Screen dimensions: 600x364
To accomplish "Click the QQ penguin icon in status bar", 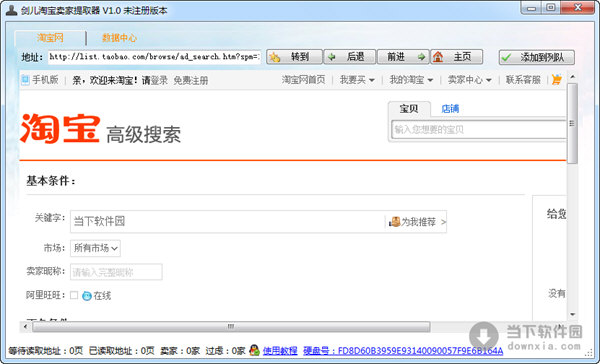I will click(254, 349).
